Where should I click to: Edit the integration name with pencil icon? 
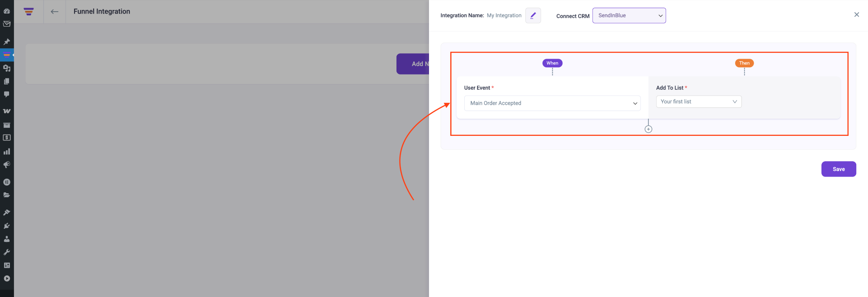pyautogui.click(x=533, y=15)
